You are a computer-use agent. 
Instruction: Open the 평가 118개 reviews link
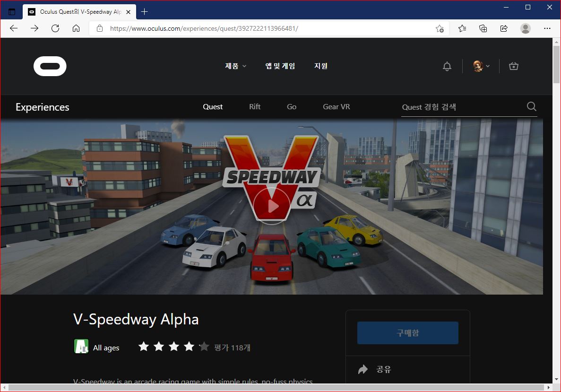click(232, 348)
